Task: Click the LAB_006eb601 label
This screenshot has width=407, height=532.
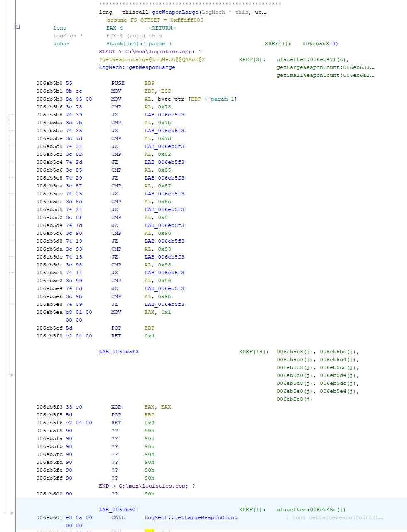Action: 119,510
